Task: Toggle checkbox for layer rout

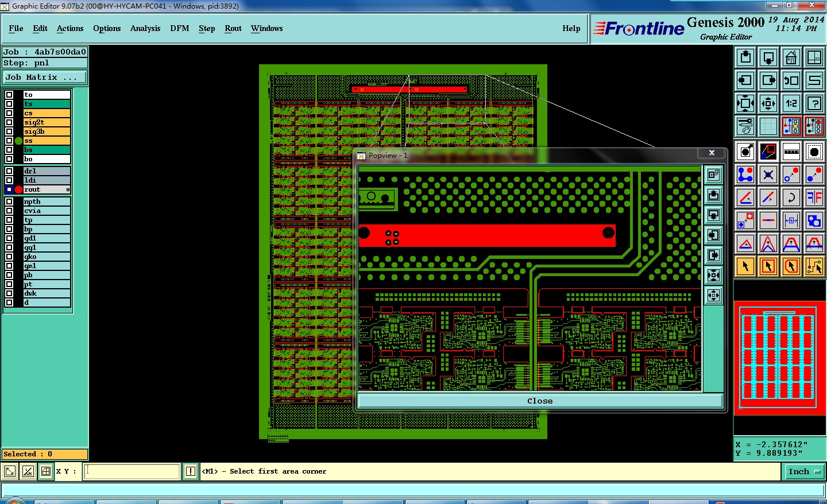Action: tap(9, 189)
